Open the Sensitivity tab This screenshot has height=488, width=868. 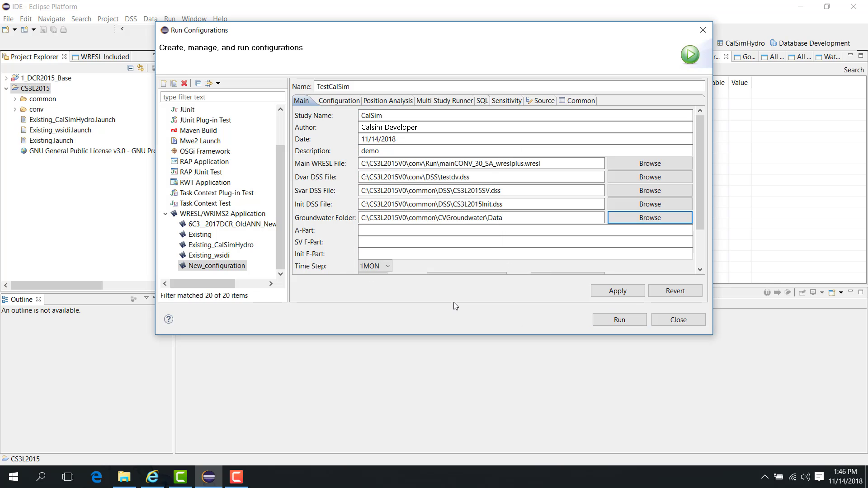tap(506, 100)
